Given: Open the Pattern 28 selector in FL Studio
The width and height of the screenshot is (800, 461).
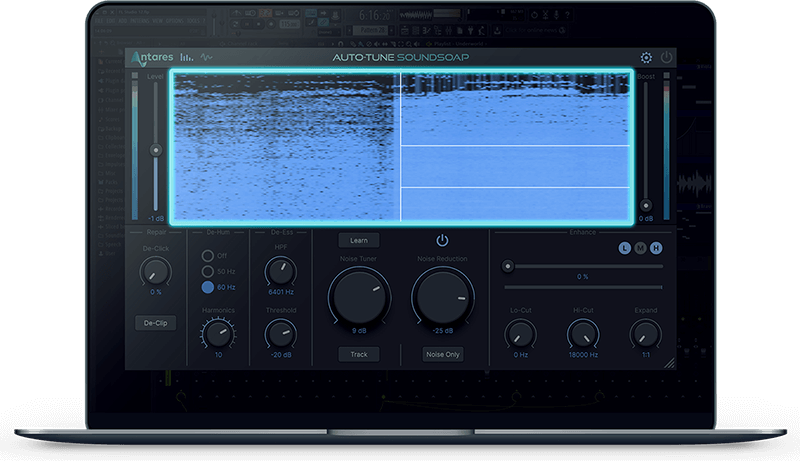Looking at the screenshot, I should click(x=372, y=31).
